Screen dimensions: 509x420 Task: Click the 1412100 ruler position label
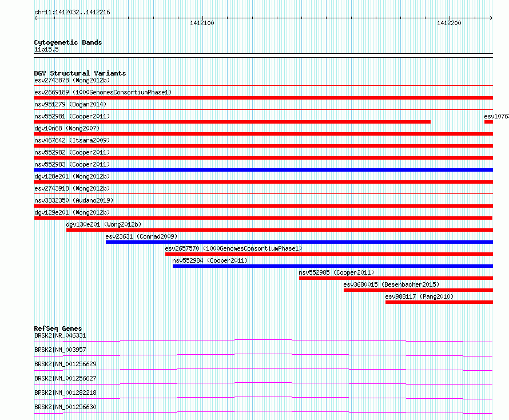coord(202,23)
